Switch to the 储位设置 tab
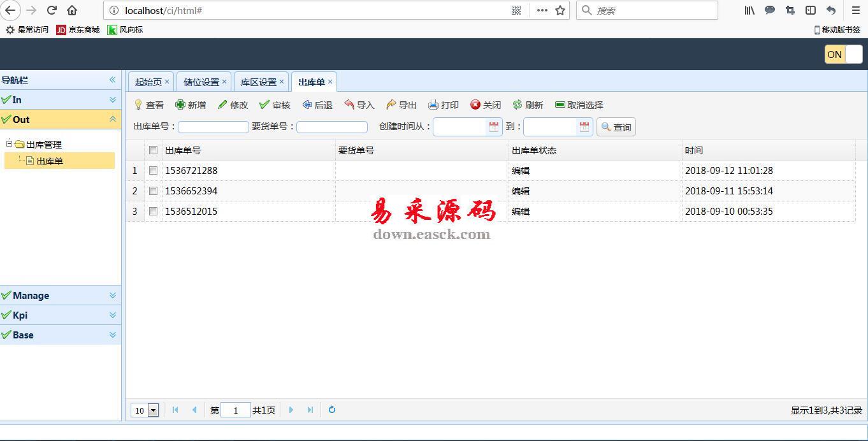This screenshot has width=868, height=441. pyautogui.click(x=201, y=82)
